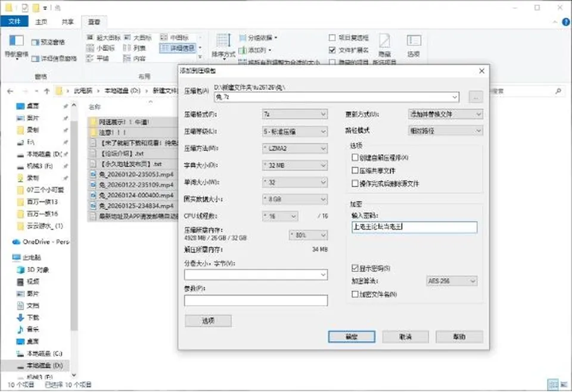Screen dimensions: 572x392
Task: Switch layout to 超大图标
Action: [x=104, y=38]
